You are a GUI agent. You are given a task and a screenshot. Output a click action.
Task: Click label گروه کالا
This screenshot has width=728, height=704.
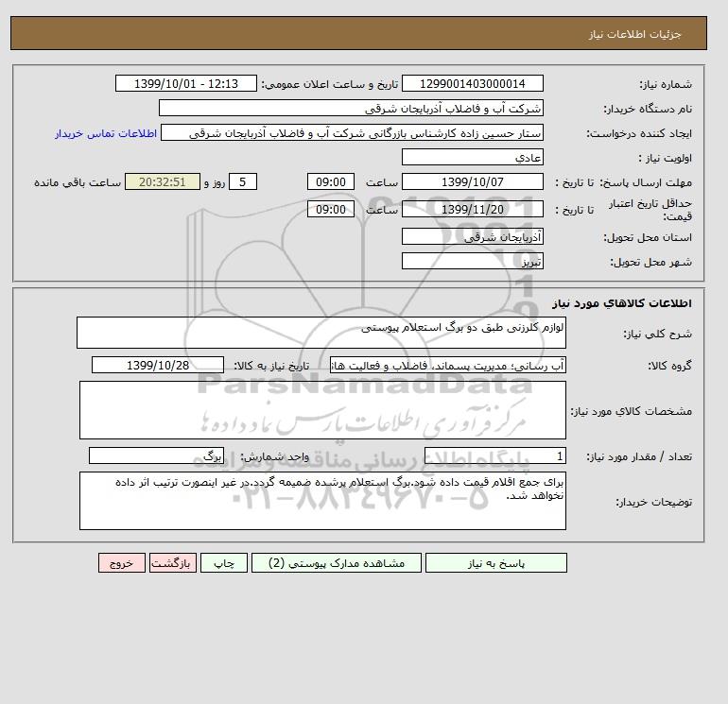(x=670, y=366)
